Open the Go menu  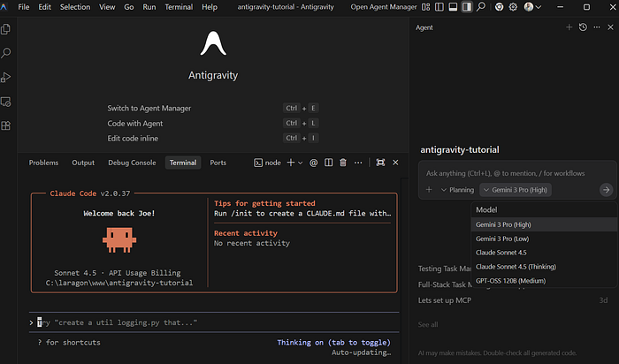(x=129, y=7)
